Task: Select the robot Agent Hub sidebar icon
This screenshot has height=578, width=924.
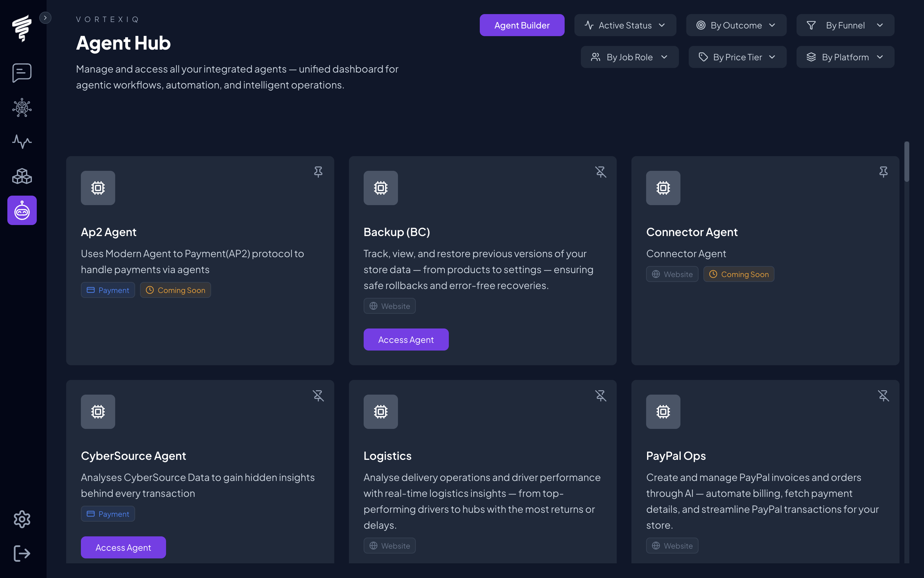Action: [x=22, y=210]
